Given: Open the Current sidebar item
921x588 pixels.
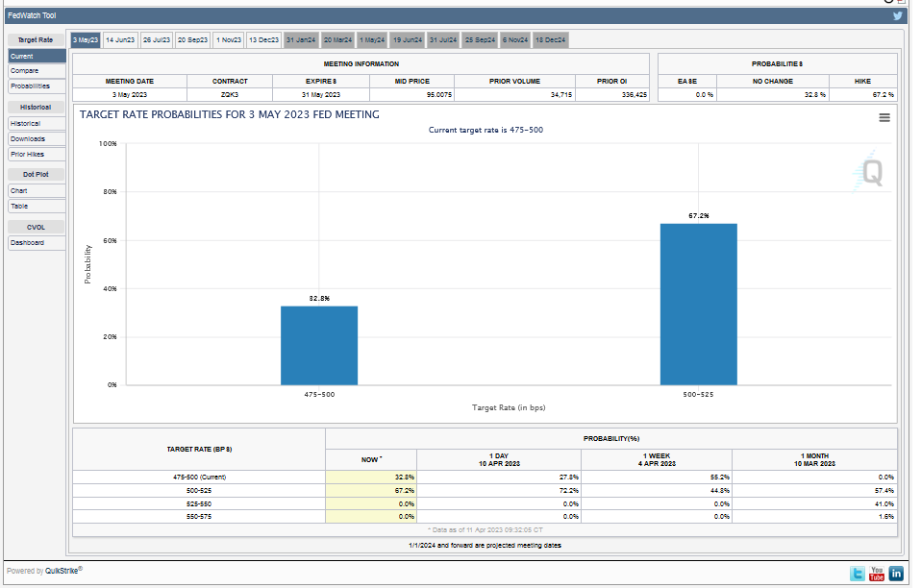Looking at the screenshot, I should click(37, 57).
